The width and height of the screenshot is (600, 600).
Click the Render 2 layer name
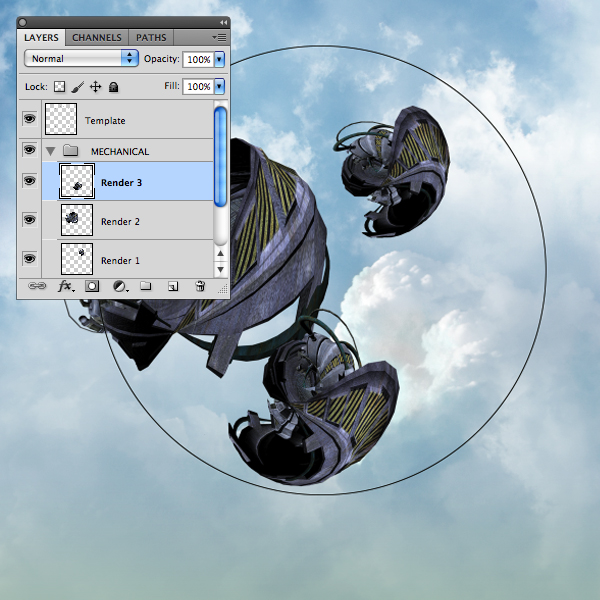tap(120, 222)
